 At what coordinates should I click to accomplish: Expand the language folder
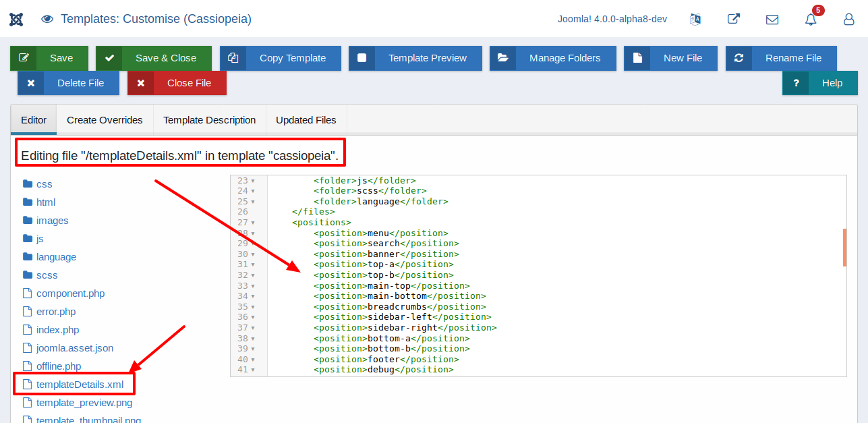pyautogui.click(x=57, y=257)
